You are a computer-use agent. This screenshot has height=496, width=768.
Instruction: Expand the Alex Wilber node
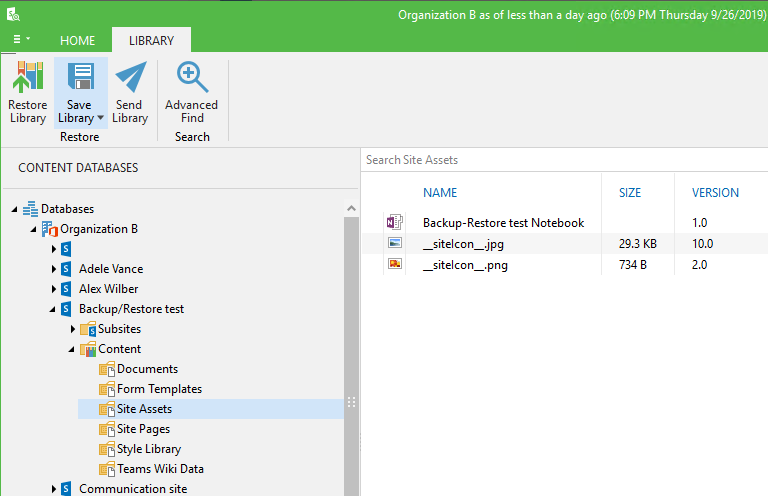54,289
